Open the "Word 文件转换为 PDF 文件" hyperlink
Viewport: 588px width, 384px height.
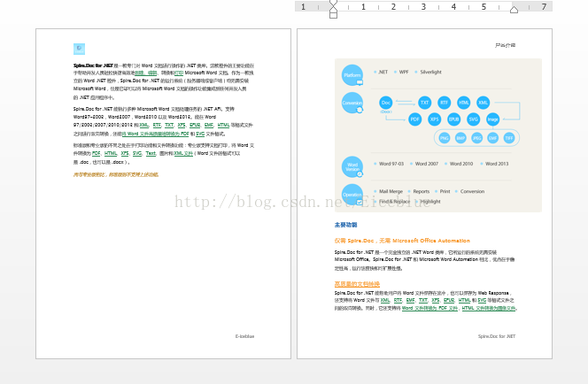[429, 308]
